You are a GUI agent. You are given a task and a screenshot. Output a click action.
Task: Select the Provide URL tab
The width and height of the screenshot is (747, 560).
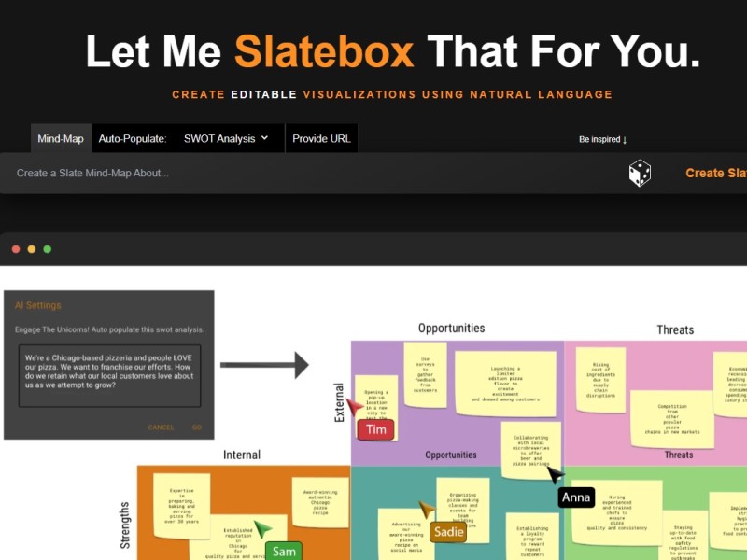click(x=321, y=138)
